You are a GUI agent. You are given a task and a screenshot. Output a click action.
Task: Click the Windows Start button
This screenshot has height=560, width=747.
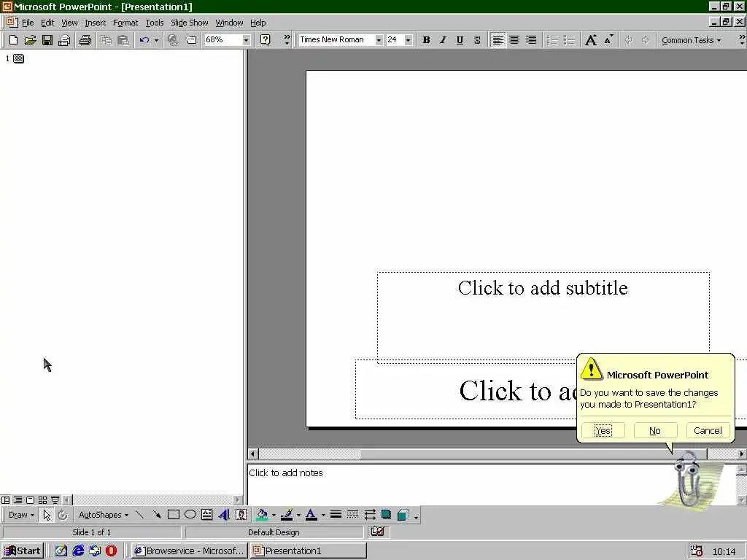(x=23, y=551)
